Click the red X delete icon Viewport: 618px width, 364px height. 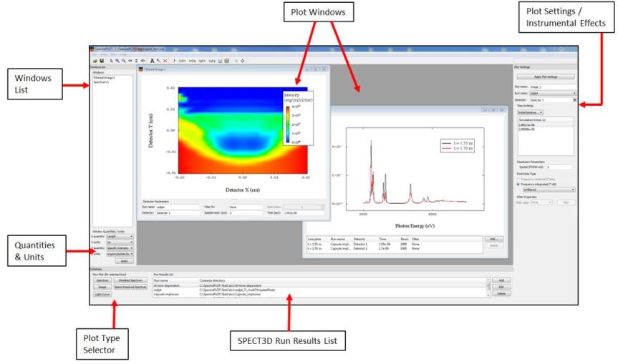point(165,61)
